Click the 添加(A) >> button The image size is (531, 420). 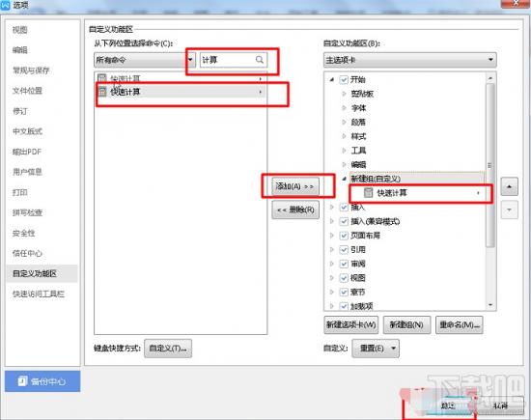(x=295, y=186)
